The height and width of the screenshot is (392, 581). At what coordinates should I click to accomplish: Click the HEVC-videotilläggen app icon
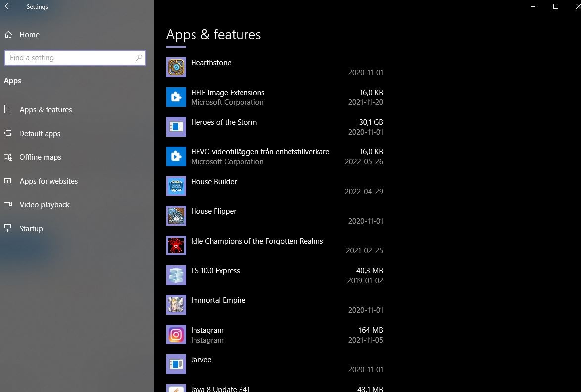click(x=176, y=156)
